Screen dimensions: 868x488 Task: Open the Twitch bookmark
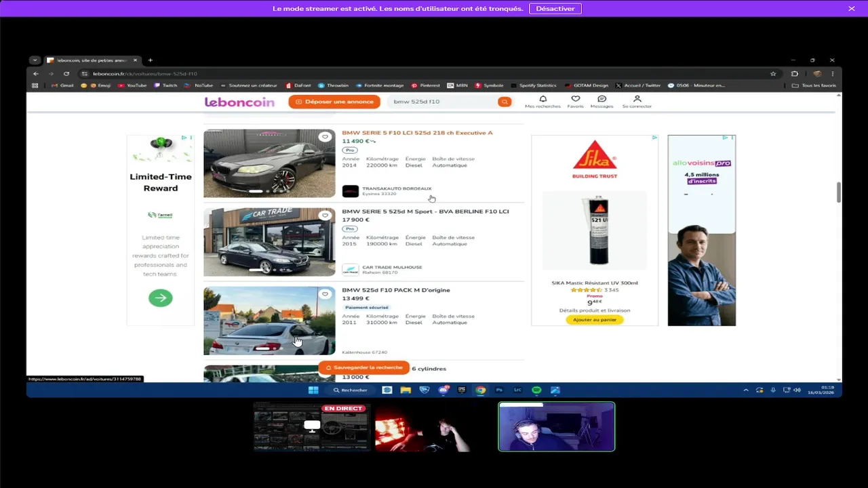165,85
